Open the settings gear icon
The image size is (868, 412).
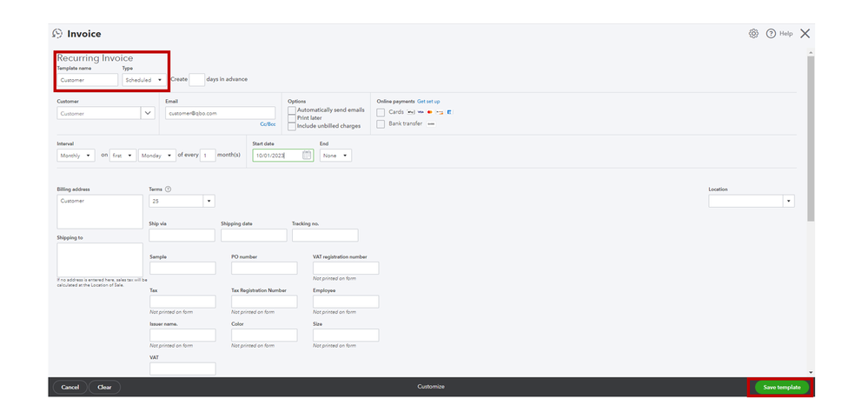pyautogui.click(x=753, y=34)
